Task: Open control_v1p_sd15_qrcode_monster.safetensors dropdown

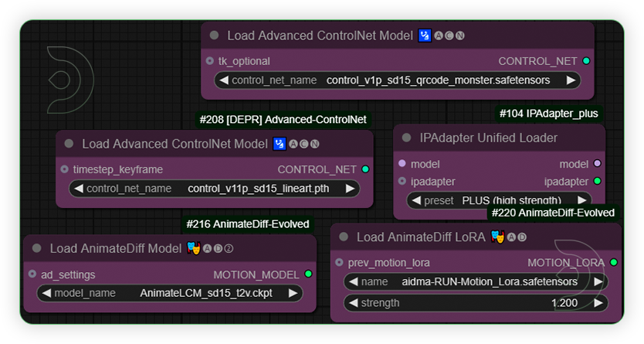Action: click(398, 80)
